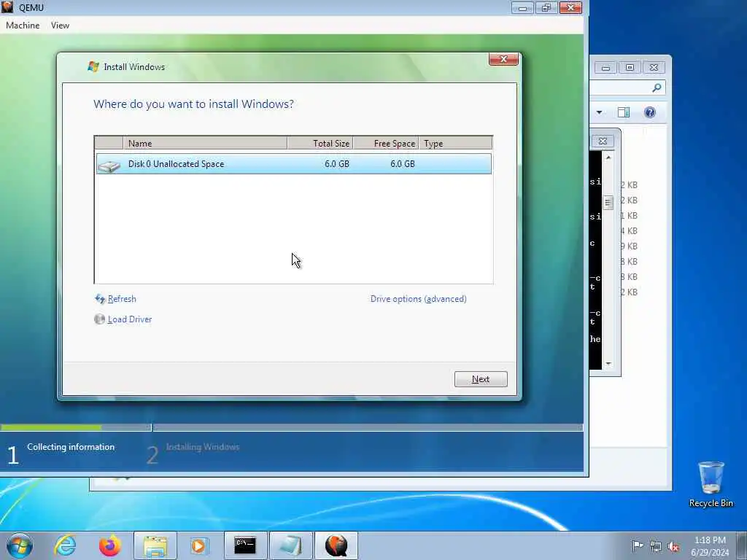This screenshot has width=747, height=560.
Task: Click the taskbar clock showing 1:18 PM
Action: [710, 545]
